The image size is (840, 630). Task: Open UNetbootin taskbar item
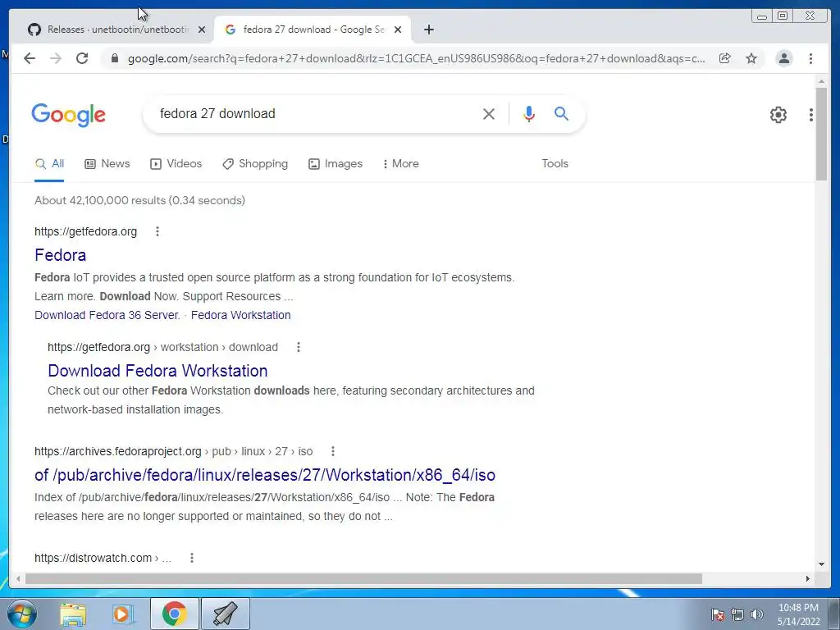coord(225,614)
